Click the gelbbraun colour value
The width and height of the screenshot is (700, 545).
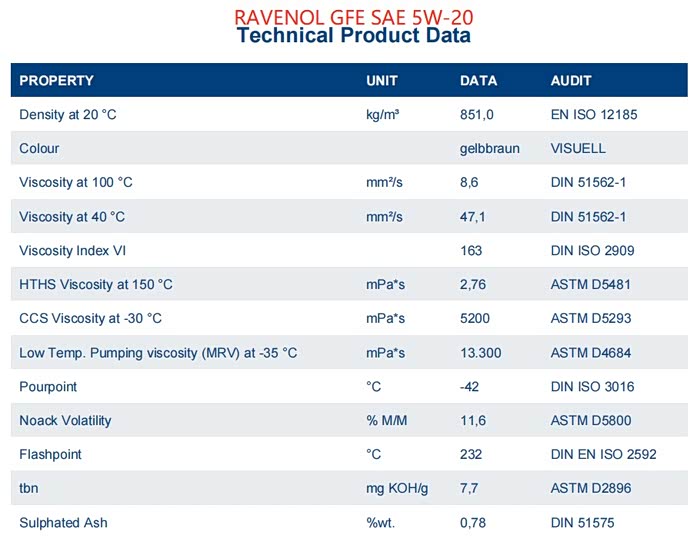click(x=489, y=149)
